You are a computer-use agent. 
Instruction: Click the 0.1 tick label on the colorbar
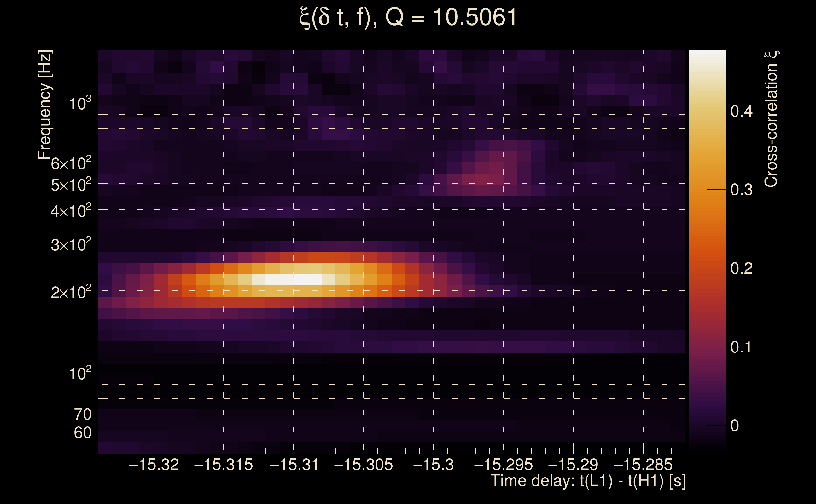pos(741,347)
